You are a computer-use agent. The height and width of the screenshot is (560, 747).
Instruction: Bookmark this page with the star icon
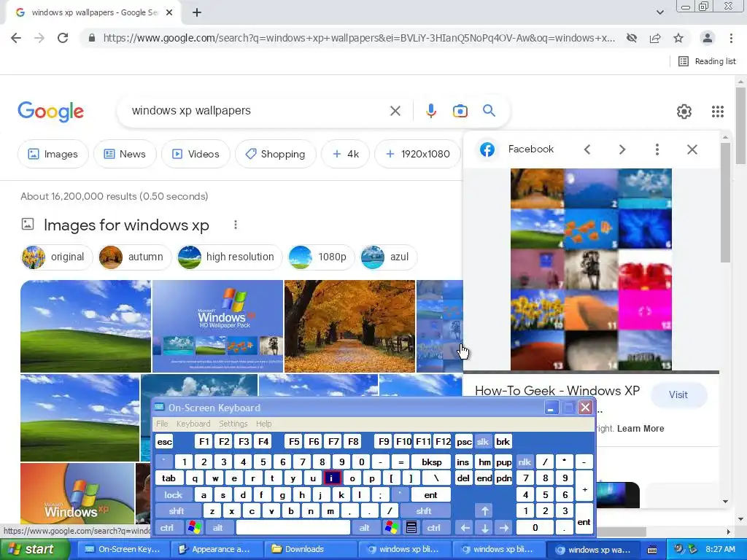[x=678, y=38]
